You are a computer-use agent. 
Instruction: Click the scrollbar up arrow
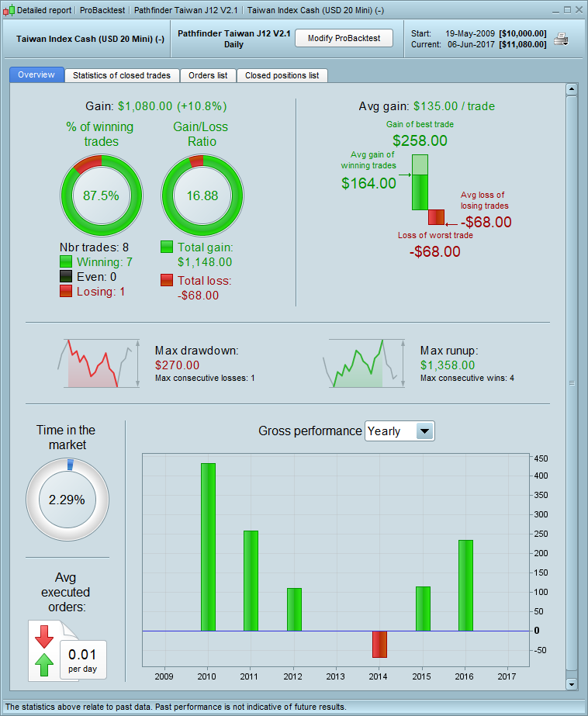[572, 89]
